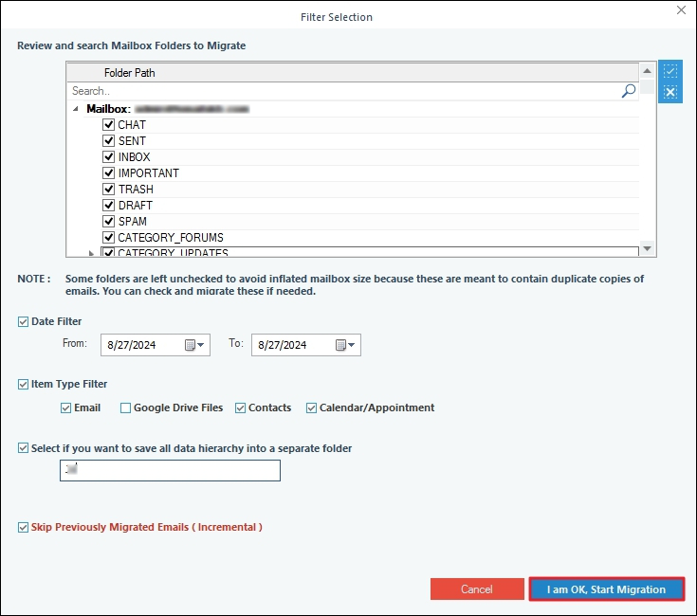Uncheck the TRASH folder checkbox
697x616 pixels.
108,190
